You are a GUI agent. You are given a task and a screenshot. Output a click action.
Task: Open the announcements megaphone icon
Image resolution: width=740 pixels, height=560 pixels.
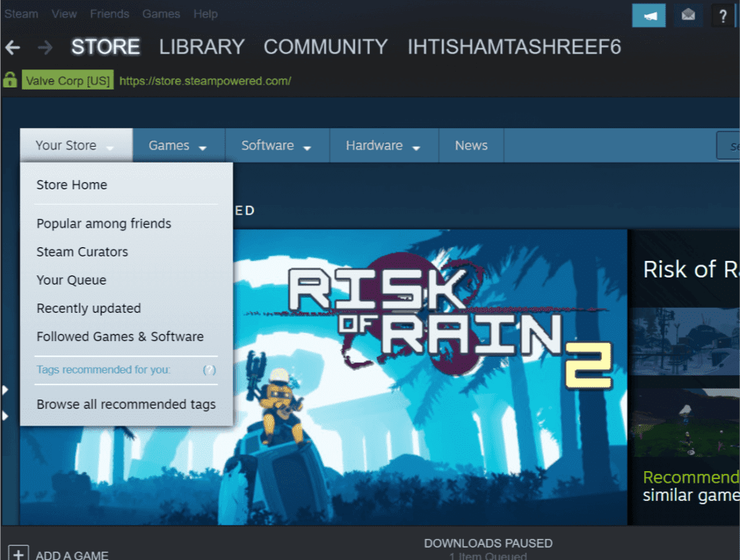(x=648, y=14)
